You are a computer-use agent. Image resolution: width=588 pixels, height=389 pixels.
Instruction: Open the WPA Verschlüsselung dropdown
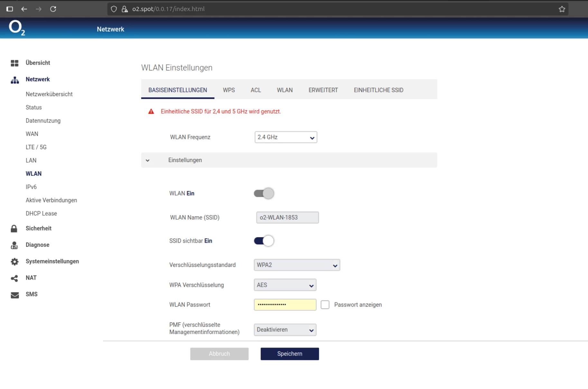285,285
